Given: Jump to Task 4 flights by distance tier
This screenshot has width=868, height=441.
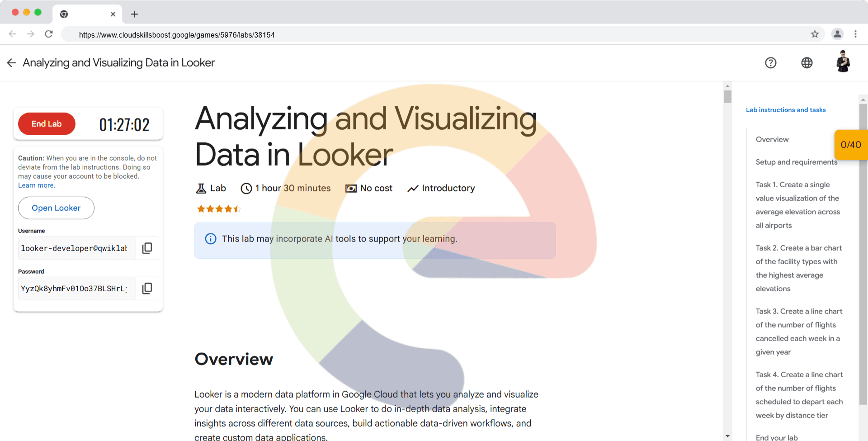Looking at the screenshot, I should point(799,395).
